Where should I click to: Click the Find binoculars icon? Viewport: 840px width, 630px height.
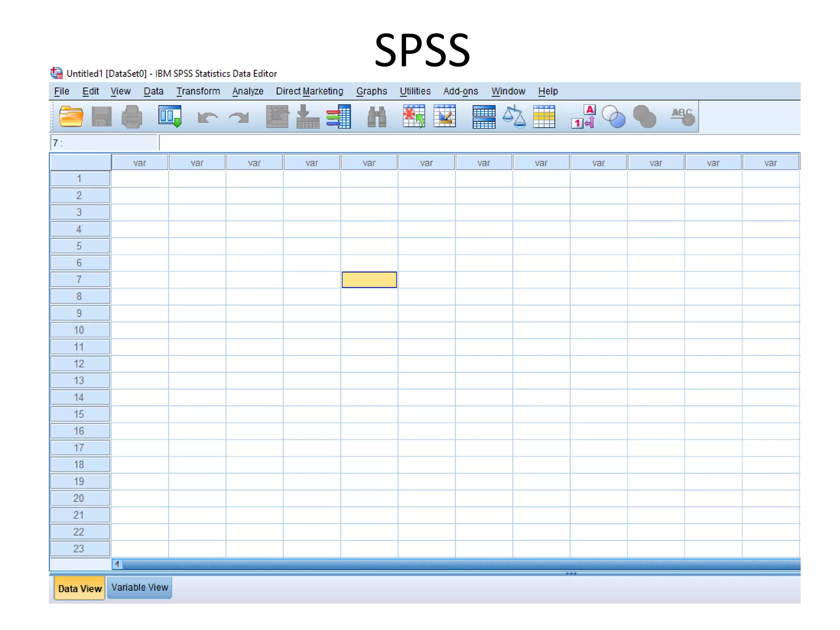(377, 117)
